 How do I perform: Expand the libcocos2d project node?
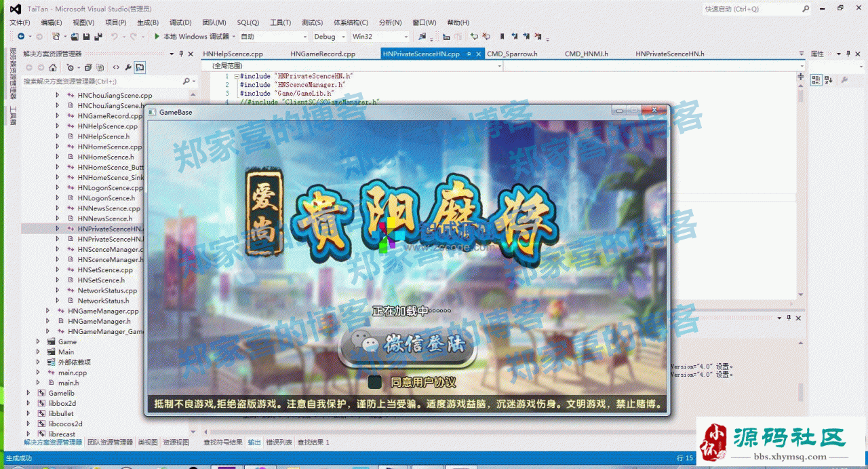(28, 424)
